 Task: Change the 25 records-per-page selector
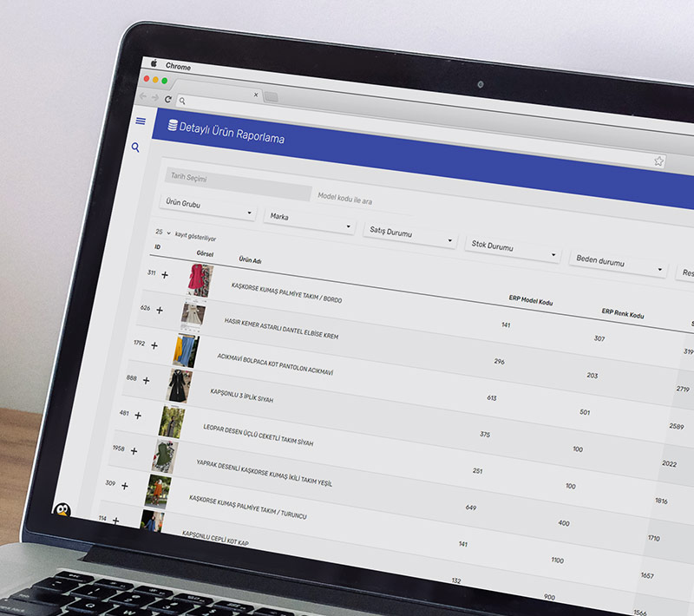pos(163,232)
